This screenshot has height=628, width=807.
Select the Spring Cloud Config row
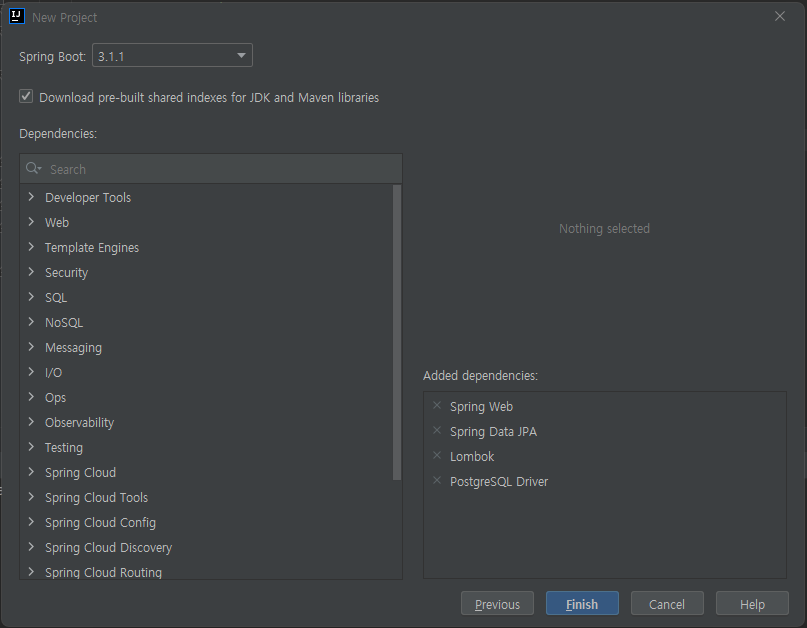(x=206, y=522)
